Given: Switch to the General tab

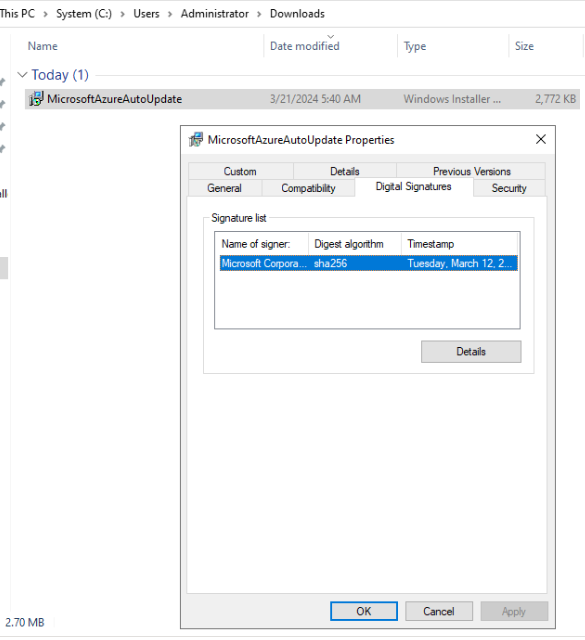Looking at the screenshot, I should point(225,188).
